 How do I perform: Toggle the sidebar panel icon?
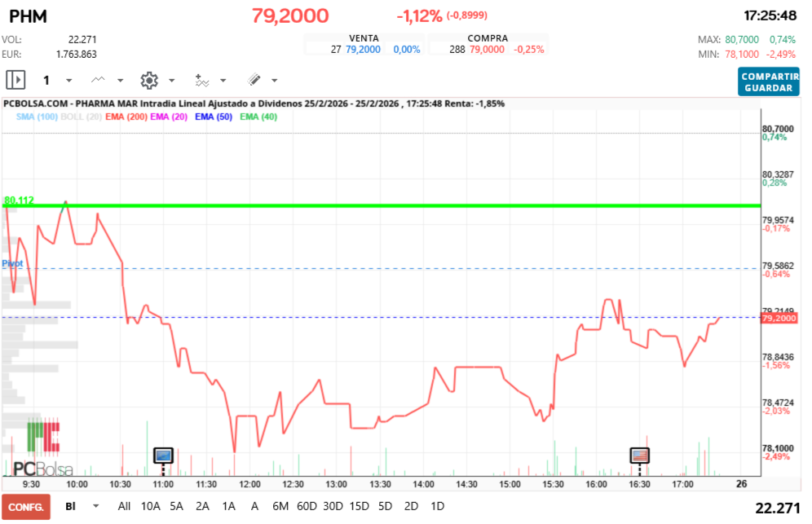[15, 79]
